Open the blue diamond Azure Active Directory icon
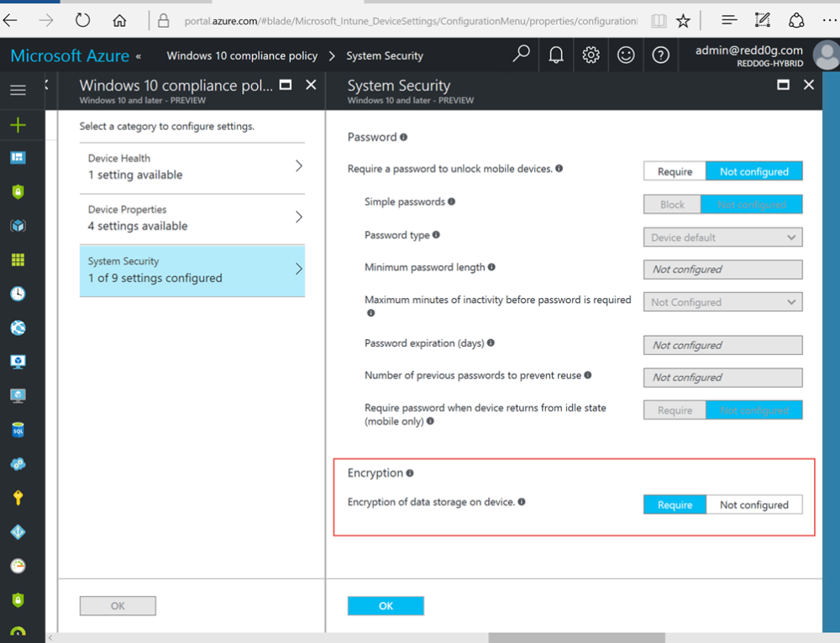Screen dimensions: 840x643 [x=18, y=531]
